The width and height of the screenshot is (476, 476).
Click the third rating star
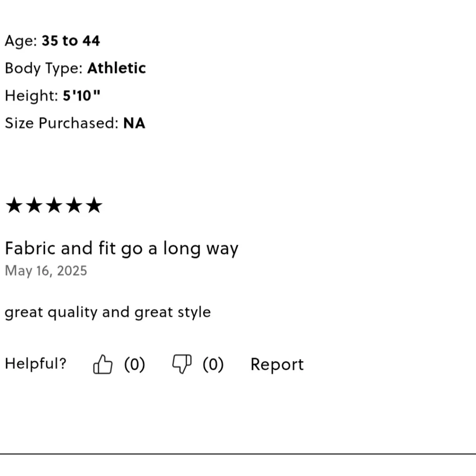coord(54,205)
